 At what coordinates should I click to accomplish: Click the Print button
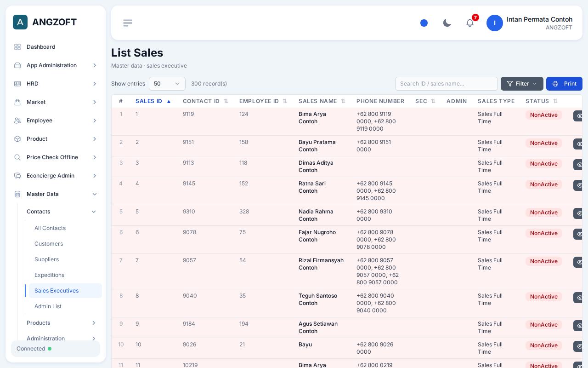click(564, 84)
